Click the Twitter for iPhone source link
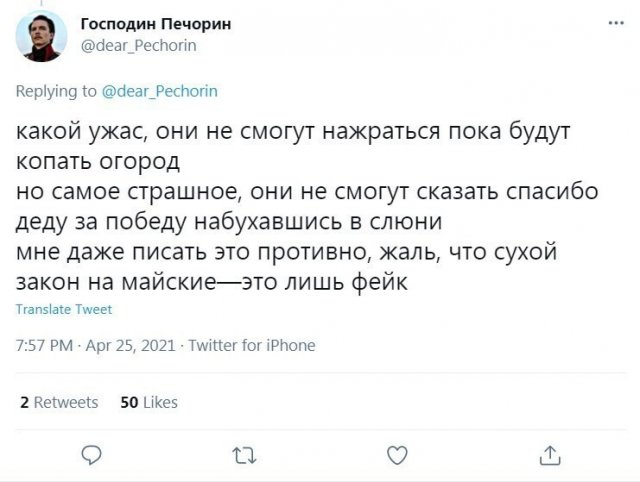Image resolution: width=640 pixels, height=482 pixels. [x=251, y=346]
